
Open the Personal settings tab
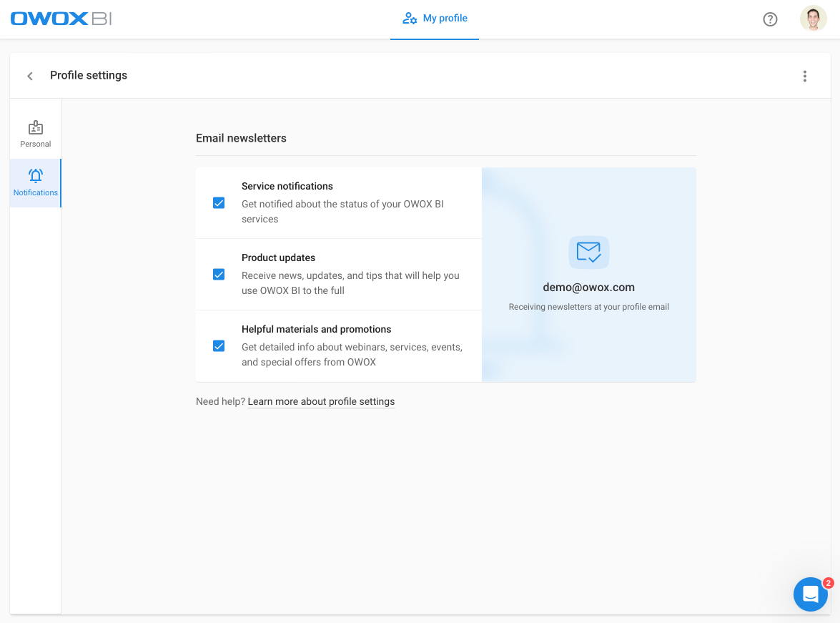35,134
